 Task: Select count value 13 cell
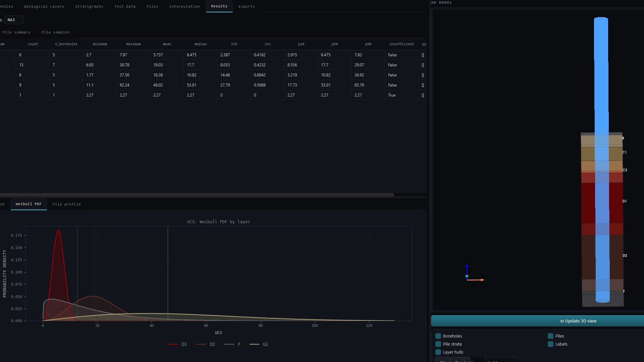click(33, 65)
